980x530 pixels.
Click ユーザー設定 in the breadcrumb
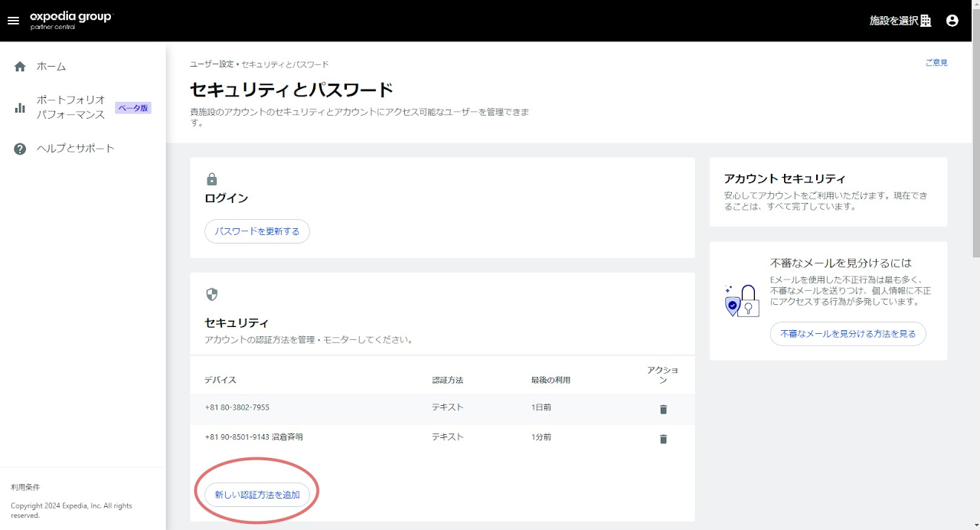pyautogui.click(x=211, y=64)
